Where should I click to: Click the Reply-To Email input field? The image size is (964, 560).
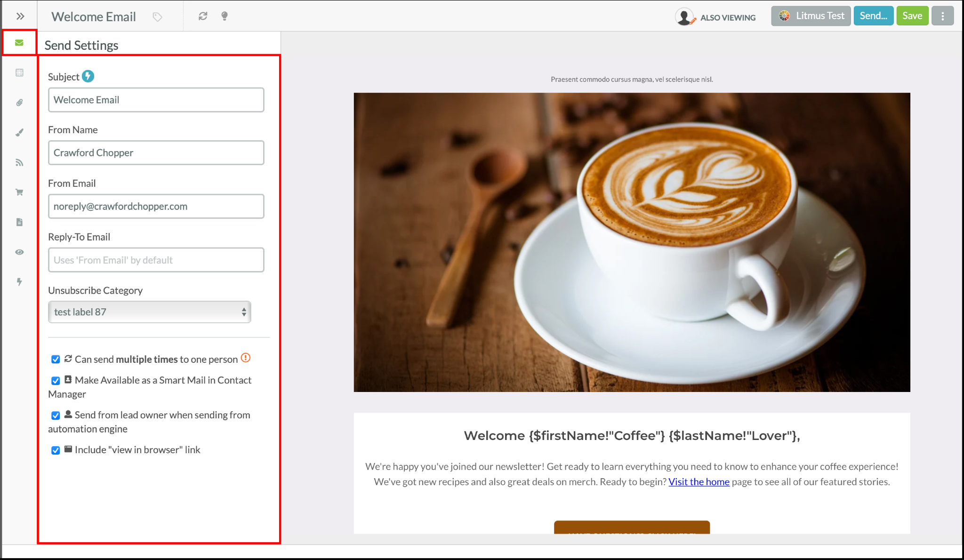(x=156, y=260)
